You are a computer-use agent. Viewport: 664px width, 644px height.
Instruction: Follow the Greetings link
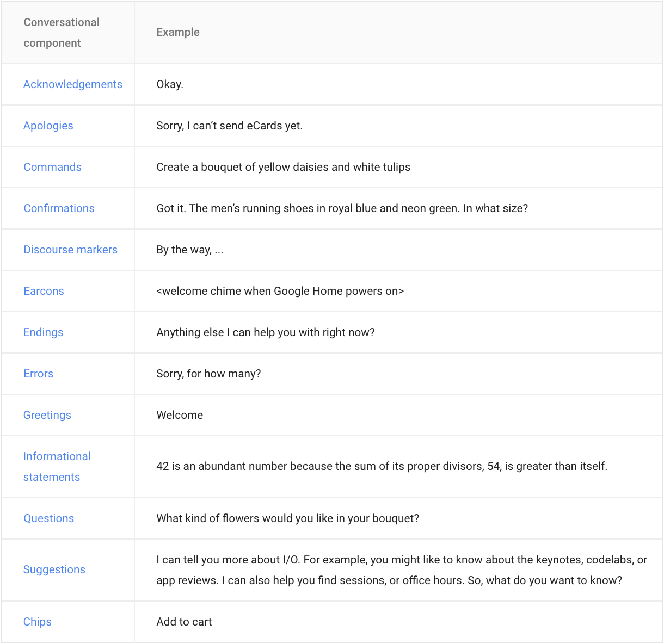pos(47,415)
